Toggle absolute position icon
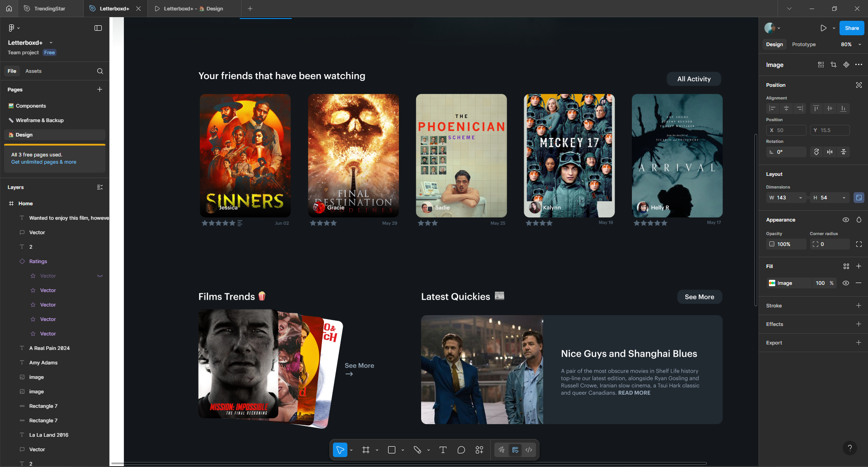Viewport: 868px width, 467px height. coord(859,85)
